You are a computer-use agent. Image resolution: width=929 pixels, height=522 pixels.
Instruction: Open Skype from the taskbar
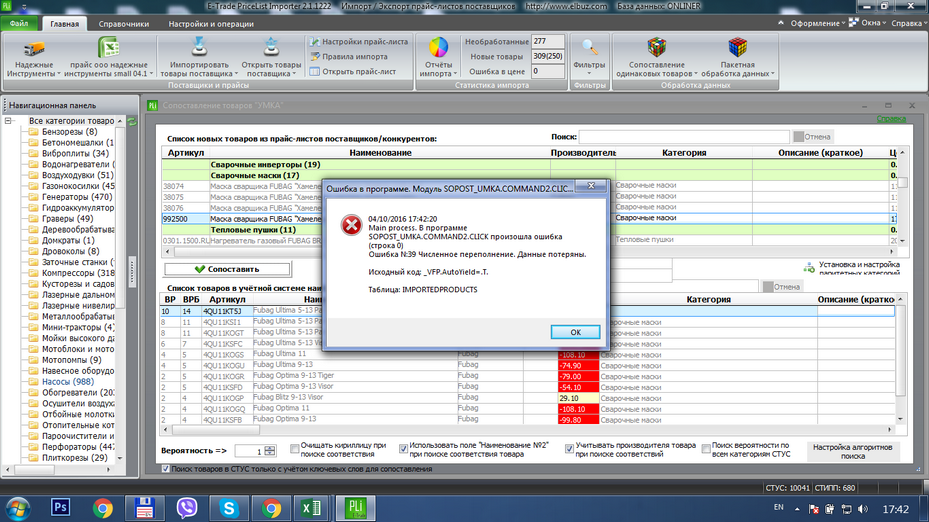(x=229, y=508)
